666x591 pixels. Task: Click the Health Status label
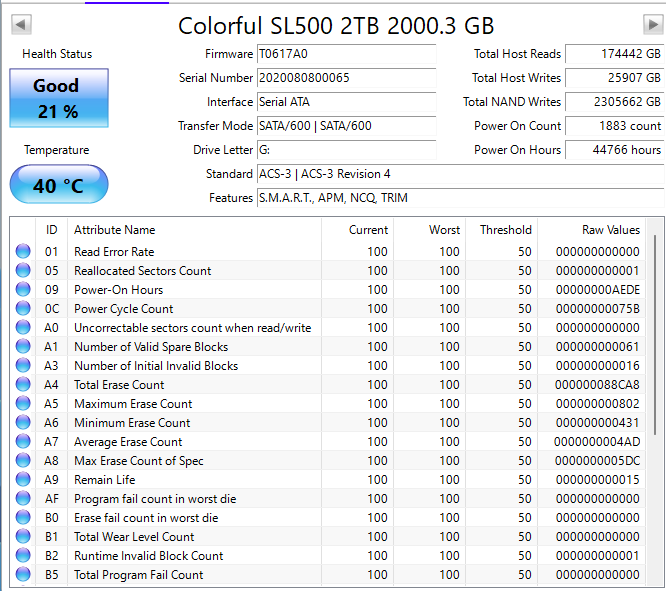pyautogui.click(x=57, y=54)
